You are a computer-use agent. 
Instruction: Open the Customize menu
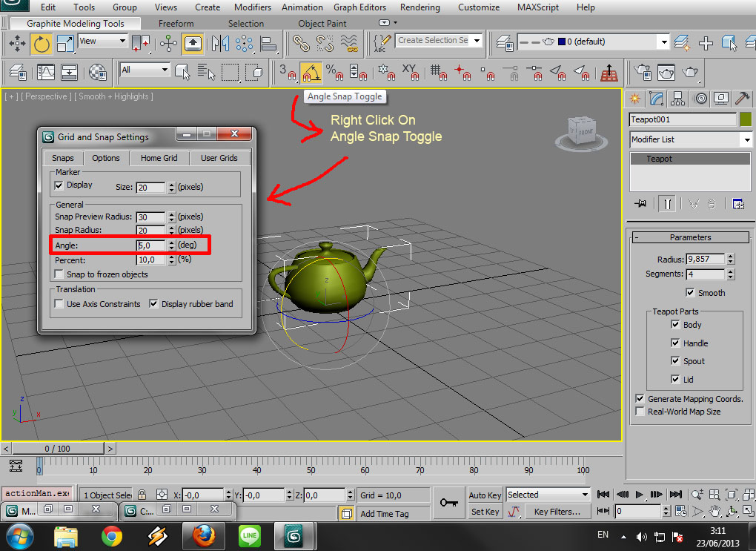pos(479,7)
